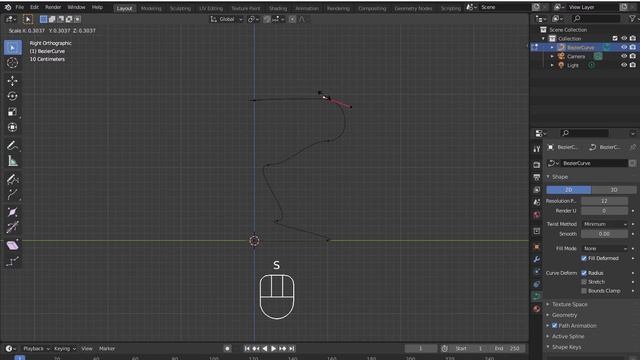Set curve shape to 3D

click(613, 190)
